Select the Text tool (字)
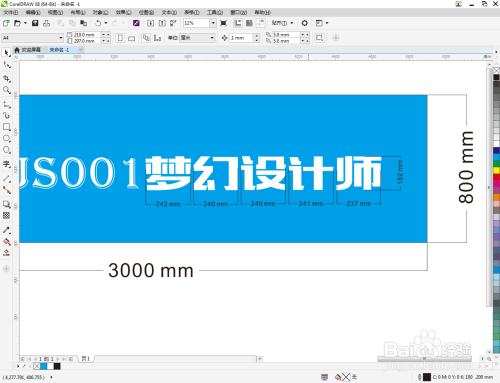The height and width of the screenshot is (383, 500). (x=6, y=164)
